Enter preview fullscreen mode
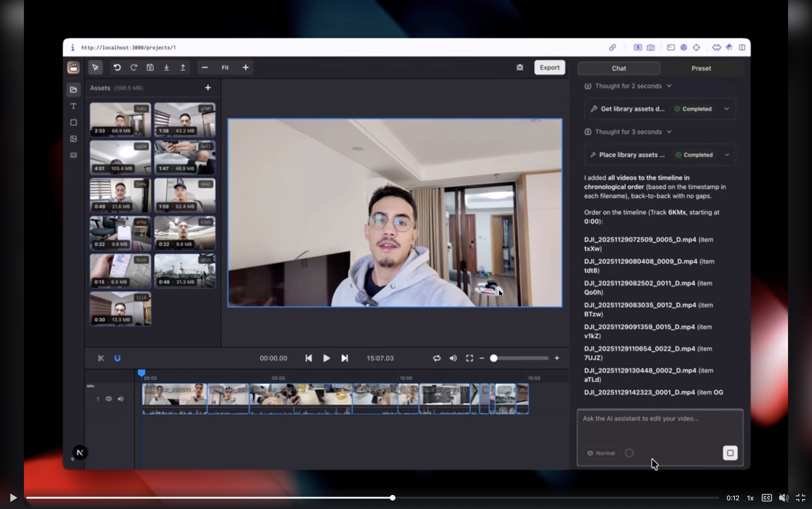812x509 pixels. pyautogui.click(x=469, y=358)
